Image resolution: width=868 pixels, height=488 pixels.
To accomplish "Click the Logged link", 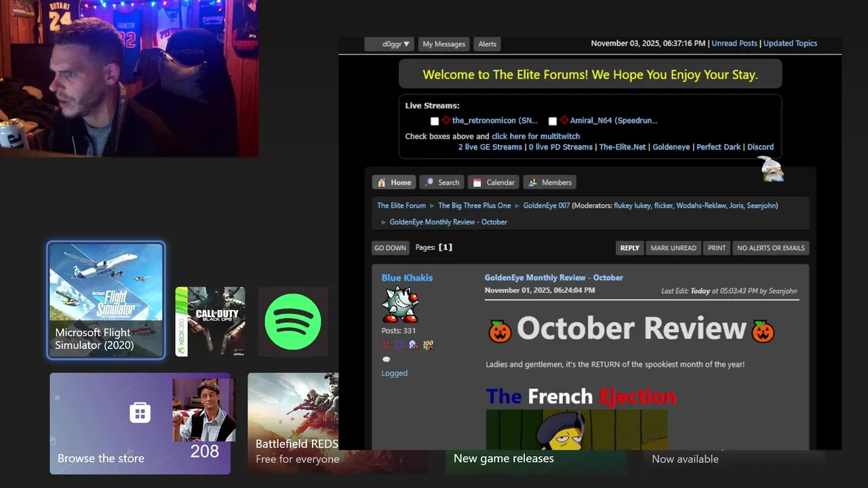I will point(395,373).
